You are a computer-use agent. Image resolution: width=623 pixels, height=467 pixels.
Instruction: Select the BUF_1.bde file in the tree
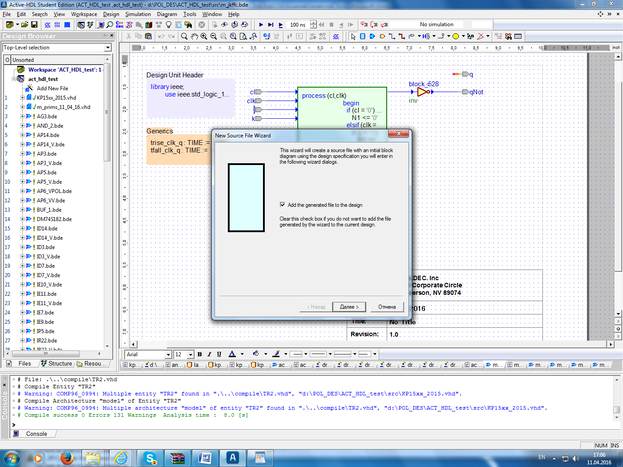click(x=50, y=209)
